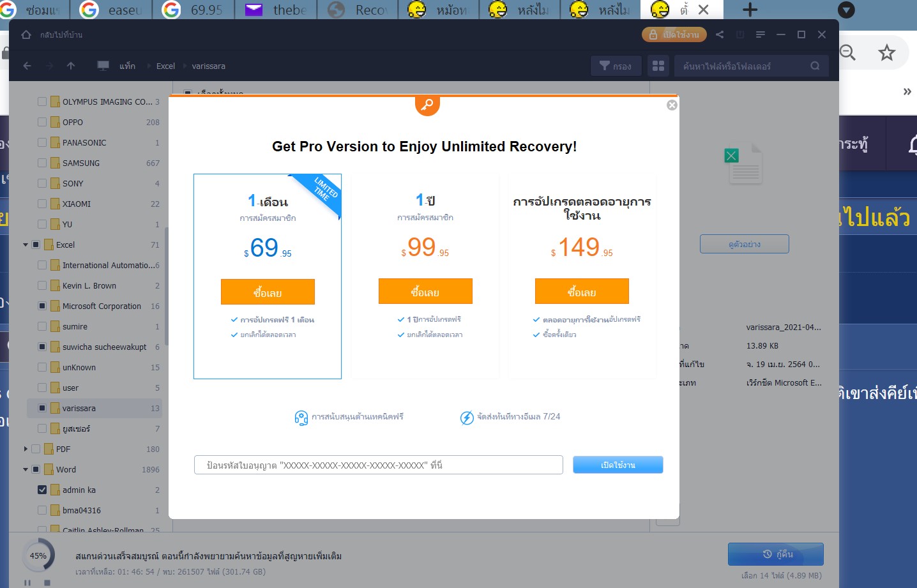This screenshot has width=917, height=588.
Task: Click the magnifier search icon in search box
Action: (x=815, y=66)
